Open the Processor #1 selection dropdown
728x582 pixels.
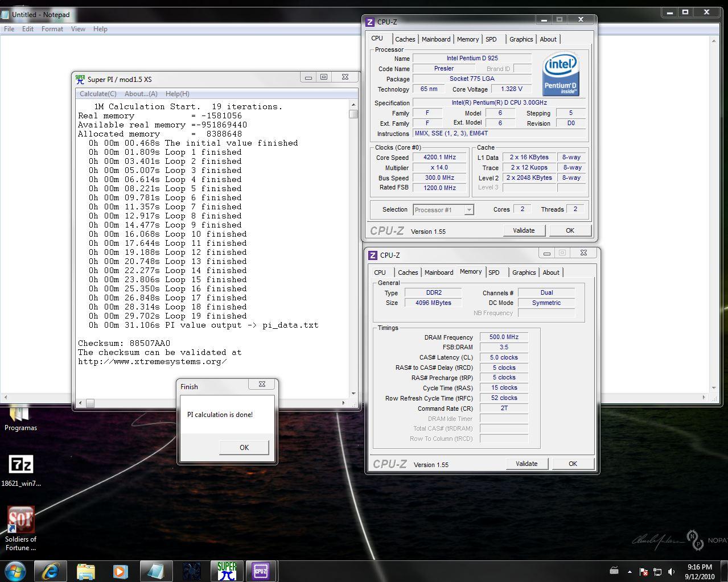443,210
